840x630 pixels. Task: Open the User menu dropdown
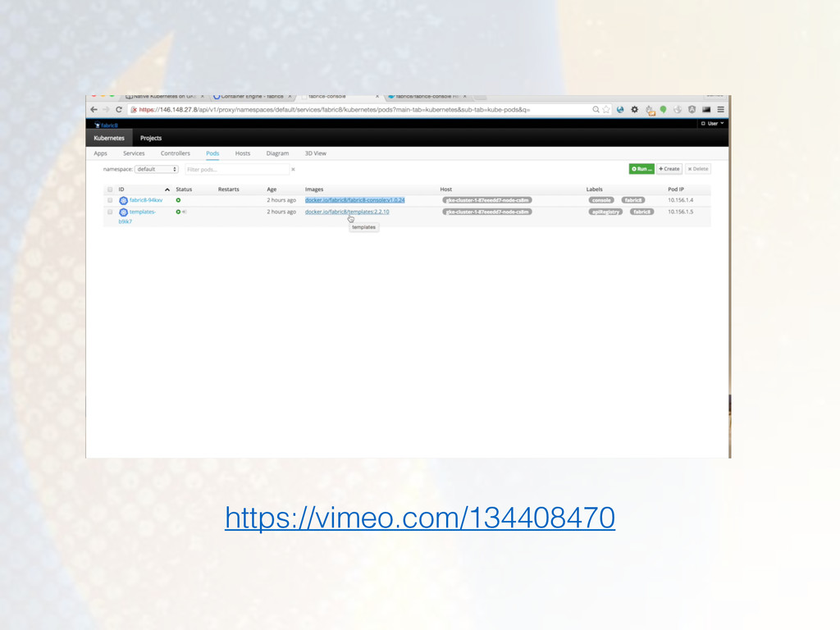713,124
